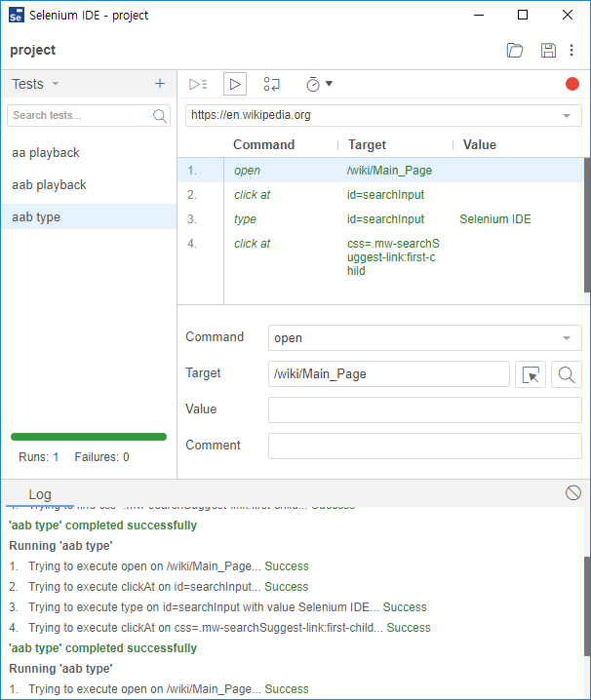Click the Target field /wiki/Main_Page
Image resolution: width=591 pixels, height=700 pixels.
point(389,374)
